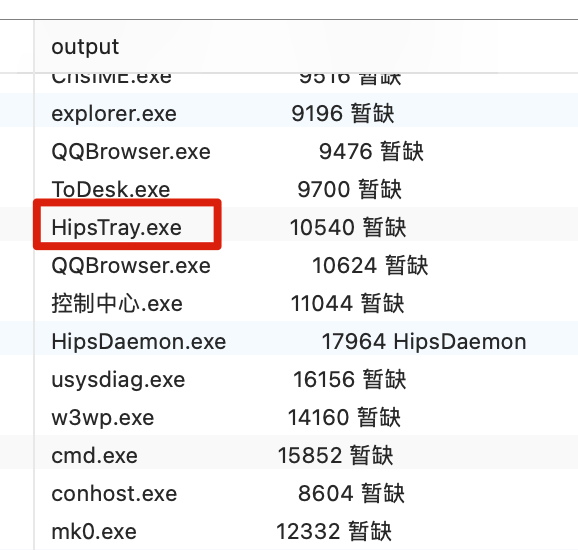Click the "output" column header
578x550 pixels.
point(85,47)
